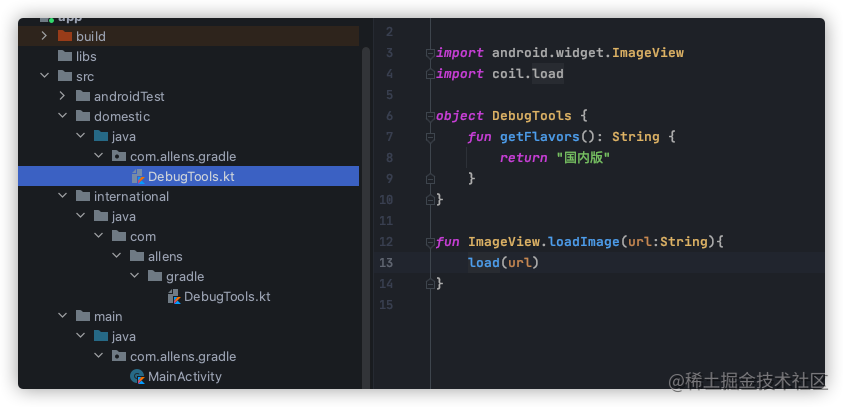
Task: Click line number 13 in the gutter
Action: (x=385, y=263)
